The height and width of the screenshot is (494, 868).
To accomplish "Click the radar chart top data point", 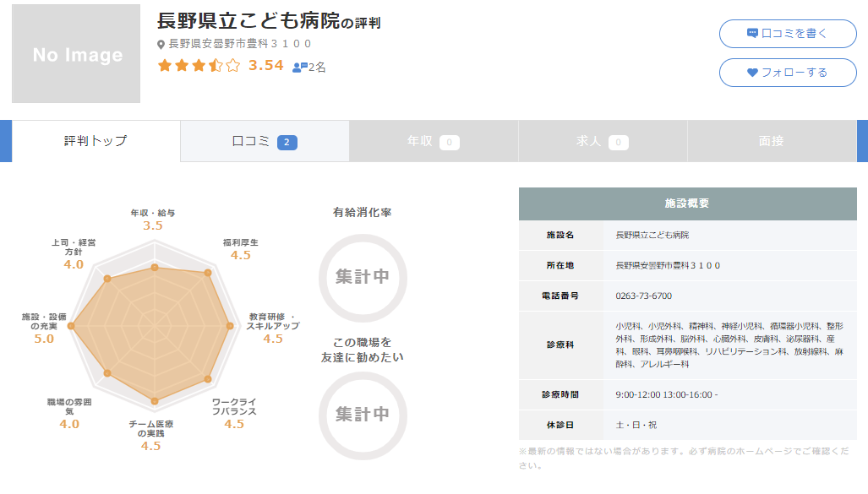I will coord(155,267).
